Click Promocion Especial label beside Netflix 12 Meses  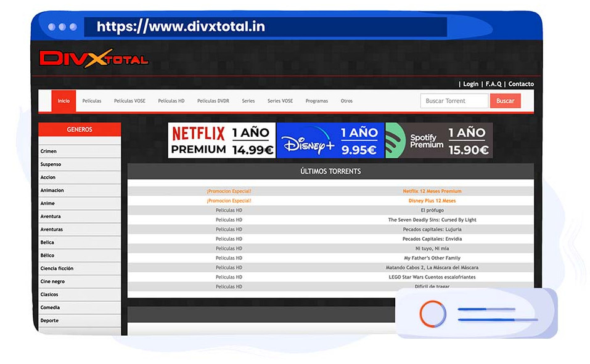pyautogui.click(x=229, y=191)
